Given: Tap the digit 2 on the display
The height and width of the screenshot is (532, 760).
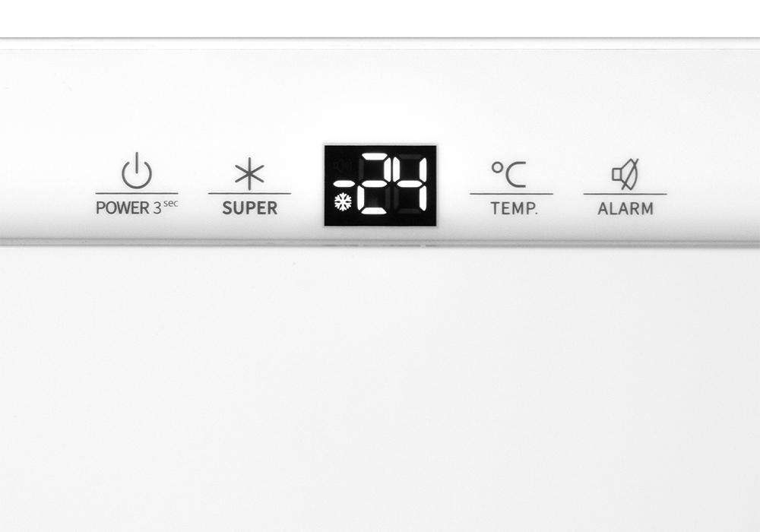Looking at the screenshot, I should [374, 184].
